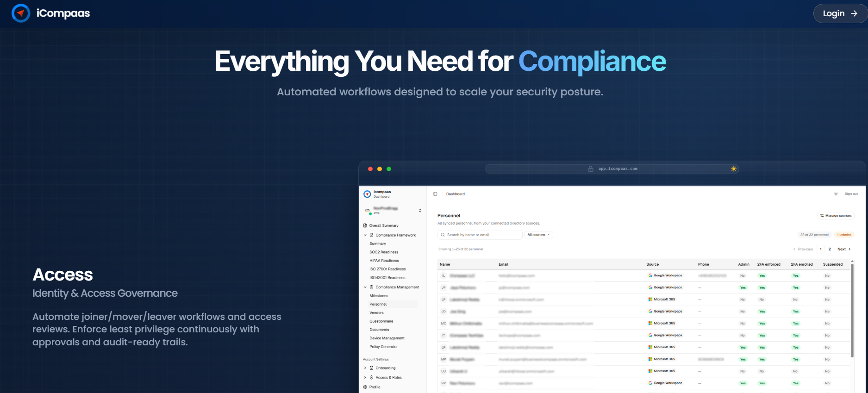
Task: Toggle light theme icon beside Sign out
Action: click(836, 194)
